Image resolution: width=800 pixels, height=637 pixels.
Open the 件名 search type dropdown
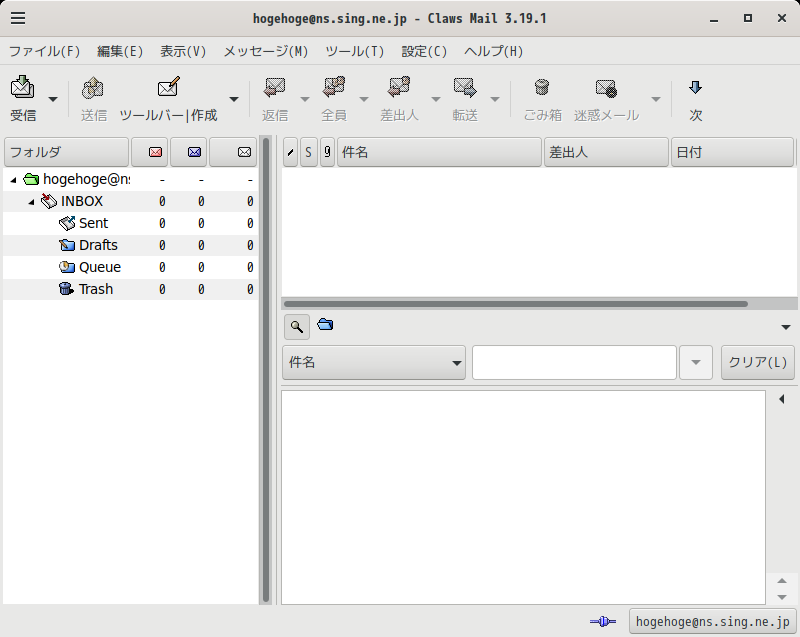[x=373, y=363]
